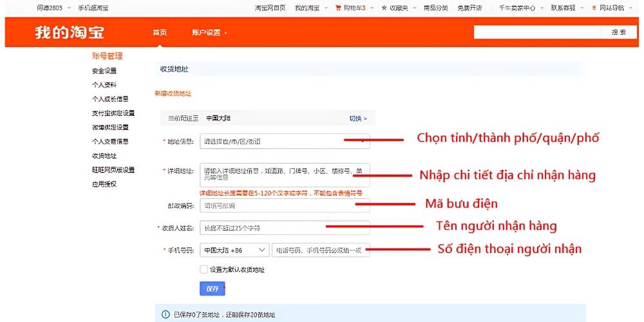Focus the detailed address (详细地址) text area
The width and height of the screenshot is (644, 322).
[285, 175]
